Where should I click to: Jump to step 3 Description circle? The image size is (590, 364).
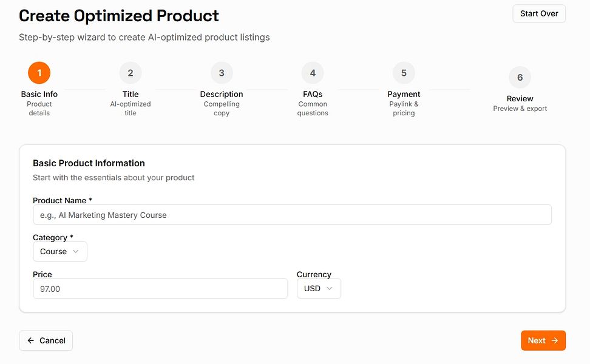pyautogui.click(x=222, y=73)
